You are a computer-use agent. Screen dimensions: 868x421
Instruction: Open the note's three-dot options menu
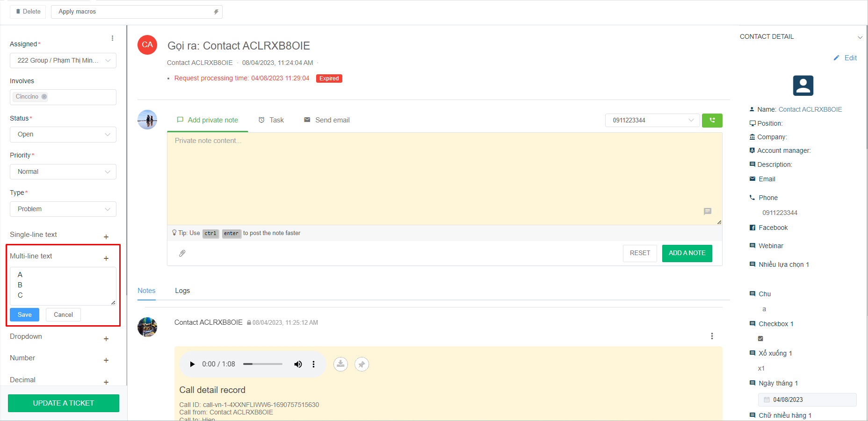712,336
